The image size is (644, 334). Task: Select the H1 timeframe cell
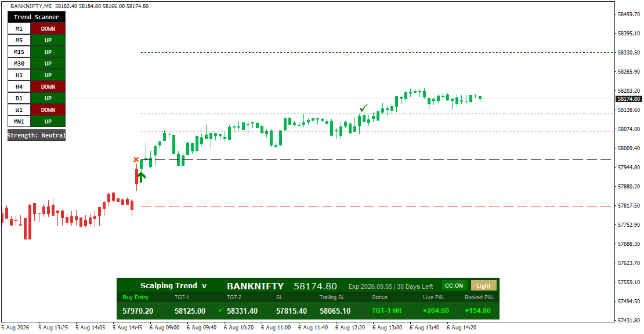[x=19, y=75]
